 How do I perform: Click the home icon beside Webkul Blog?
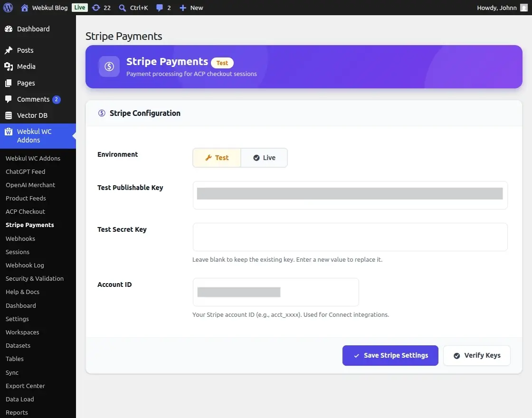24,8
